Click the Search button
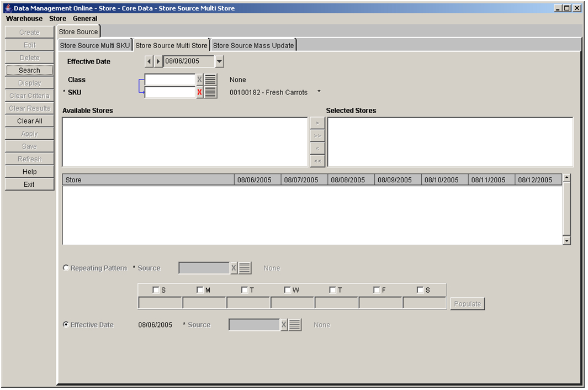588x390 pixels. pyautogui.click(x=30, y=71)
